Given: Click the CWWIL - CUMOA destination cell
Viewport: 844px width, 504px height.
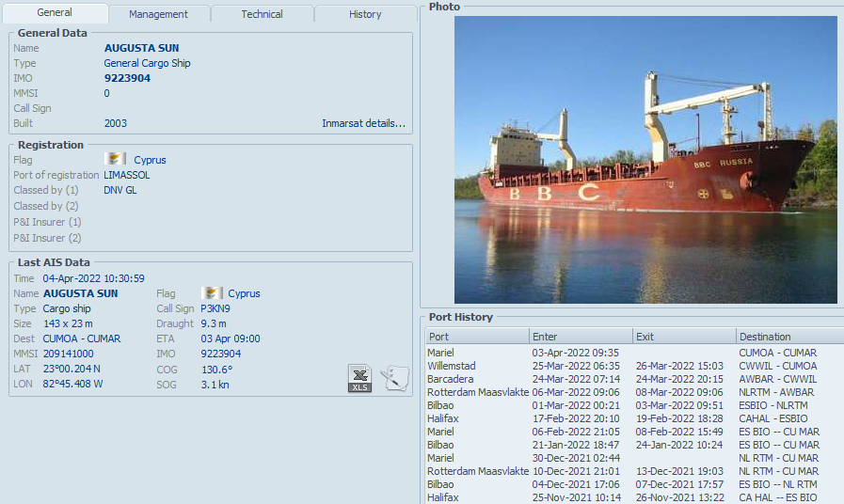Looking at the screenshot, I should (x=778, y=366).
